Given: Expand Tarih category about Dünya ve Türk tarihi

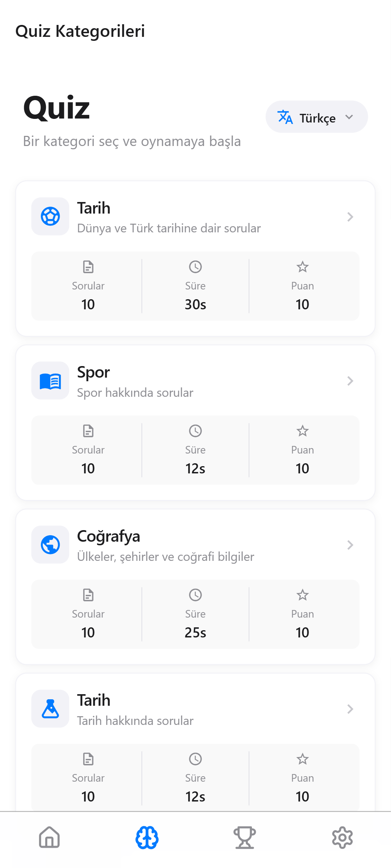Looking at the screenshot, I should point(350,217).
